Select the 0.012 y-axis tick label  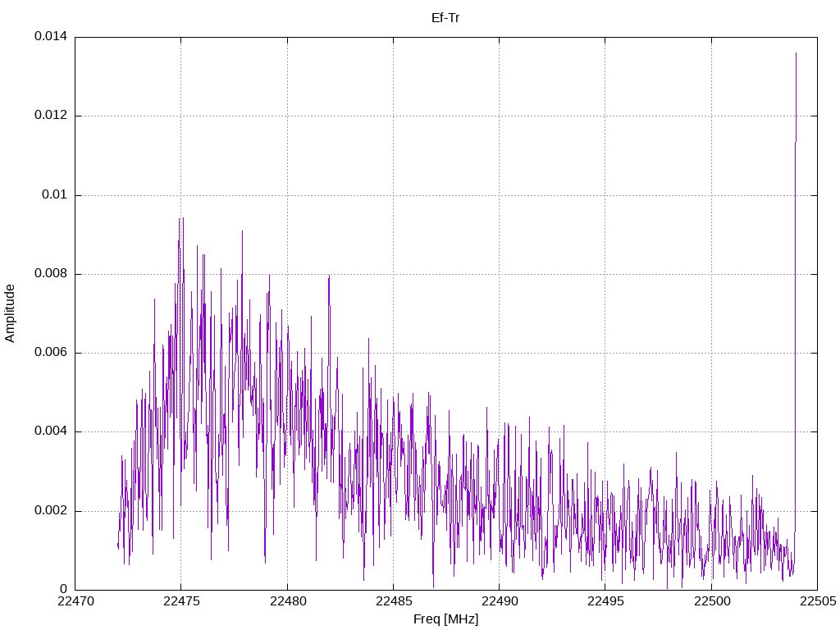tap(51, 115)
